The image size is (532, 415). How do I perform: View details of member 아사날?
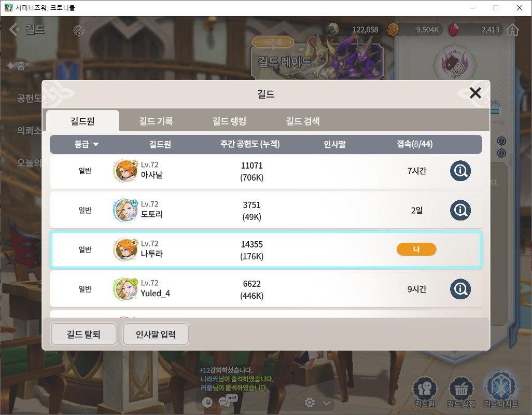[x=460, y=171]
